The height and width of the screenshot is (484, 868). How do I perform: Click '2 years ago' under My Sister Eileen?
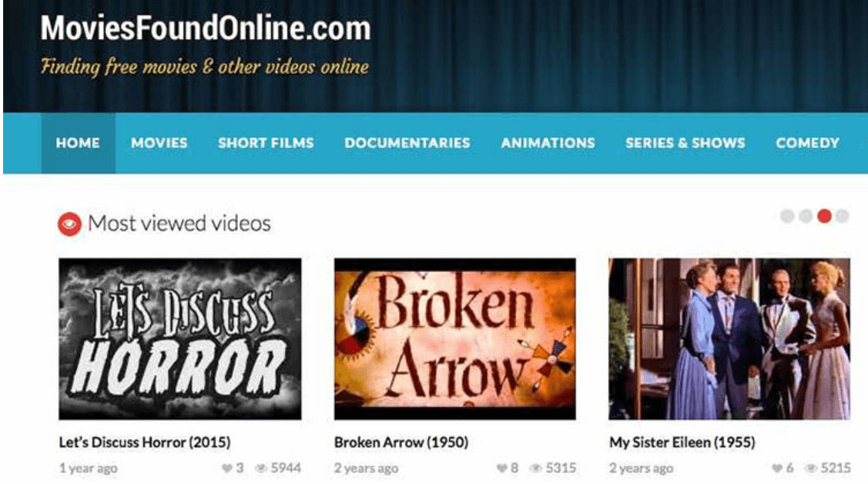coord(642,469)
